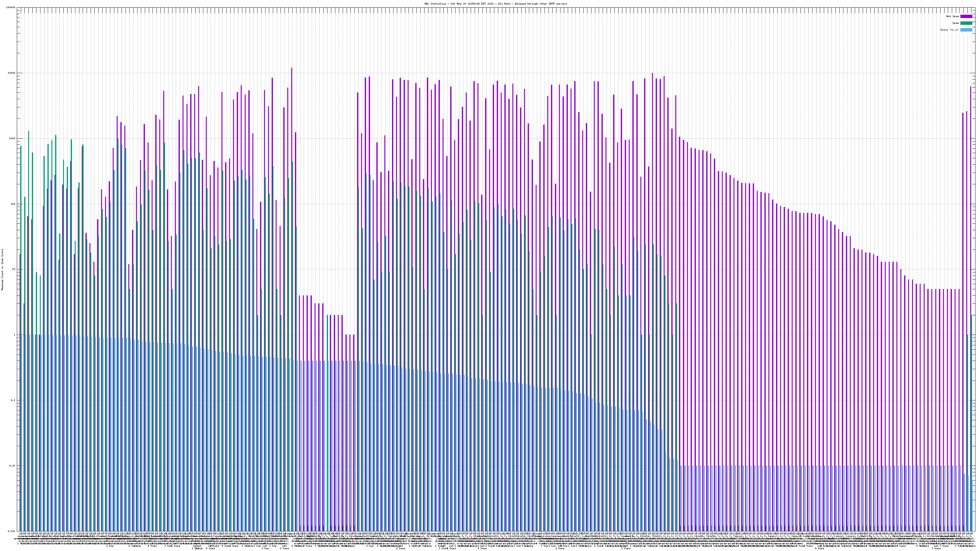This screenshot has width=980, height=551.
Task: Click the 1 y-axis tick label
Action: 15,335
